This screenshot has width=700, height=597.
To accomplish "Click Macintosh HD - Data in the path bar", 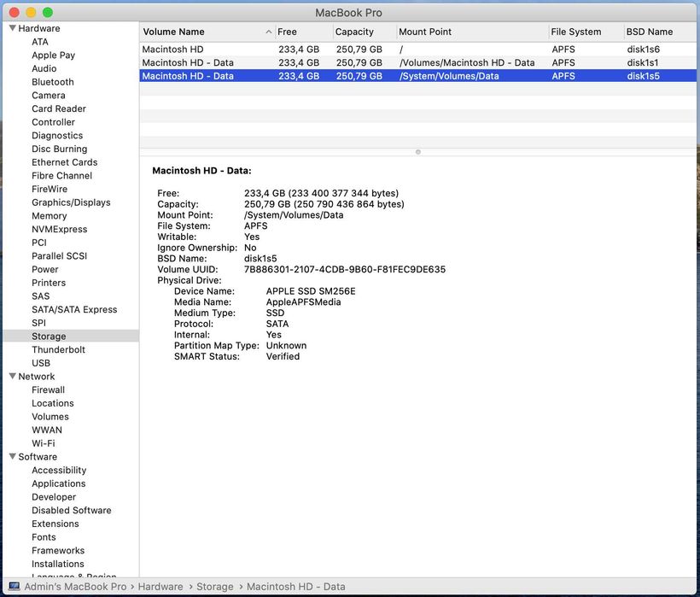I will tap(296, 586).
